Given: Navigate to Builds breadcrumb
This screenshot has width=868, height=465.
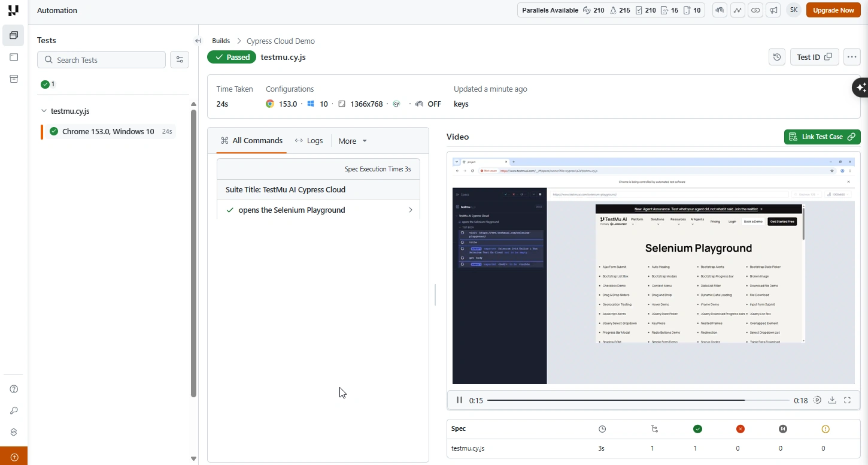Looking at the screenshot, I should point(221,41).
